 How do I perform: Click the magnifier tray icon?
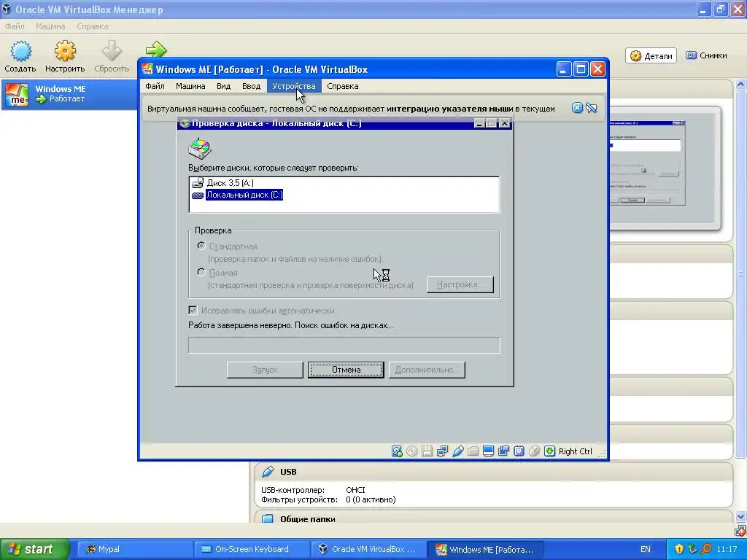[706, 549]
